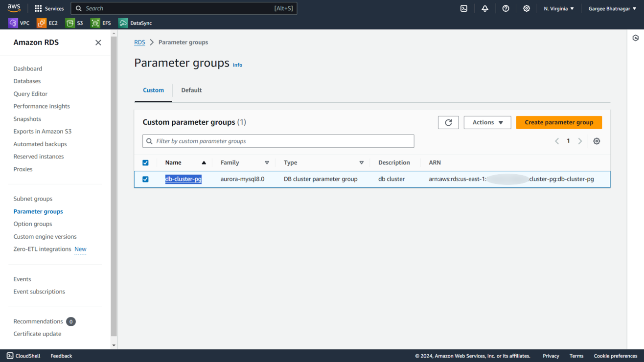This screenshot has width=644, height=362.
Task: Go to the next page of results
Action: click(x=580, y=141)
